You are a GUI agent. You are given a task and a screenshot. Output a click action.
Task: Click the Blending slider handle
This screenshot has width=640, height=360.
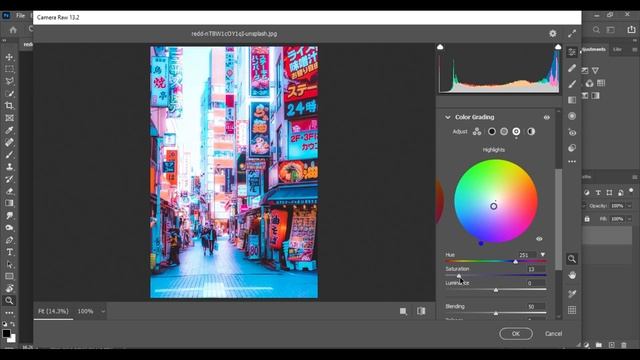496,313
